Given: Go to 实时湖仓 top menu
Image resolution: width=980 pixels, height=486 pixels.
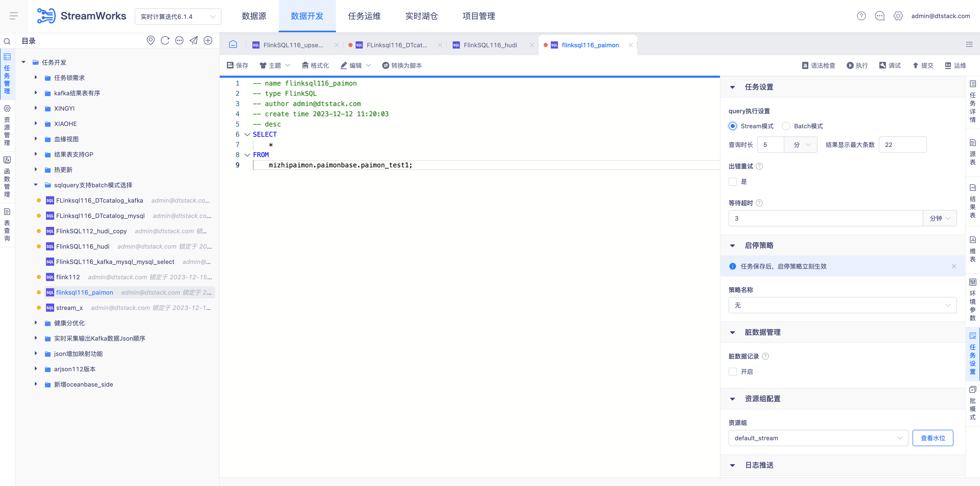Looking at the screenshot, I should [421, 16].
